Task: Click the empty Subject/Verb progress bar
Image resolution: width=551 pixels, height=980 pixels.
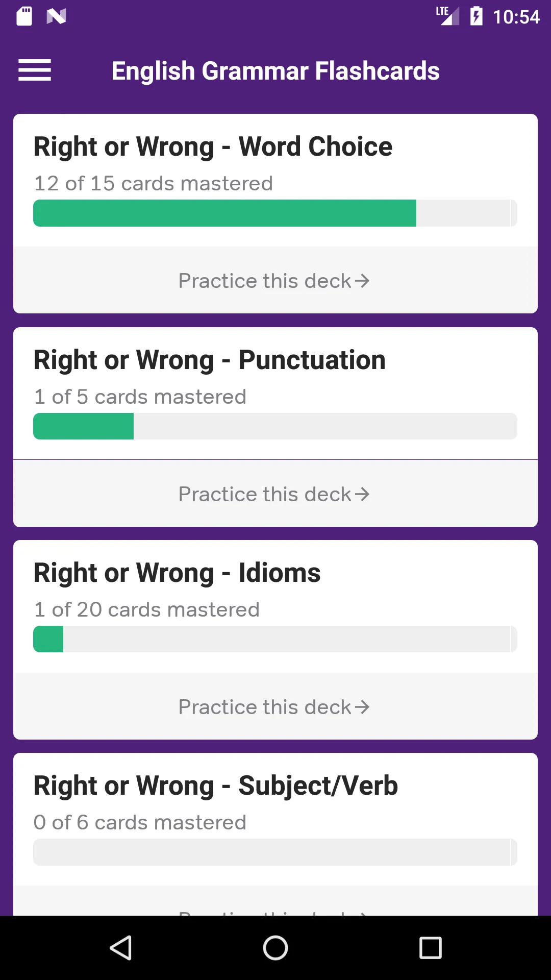Action: click(x=275, y=852)
